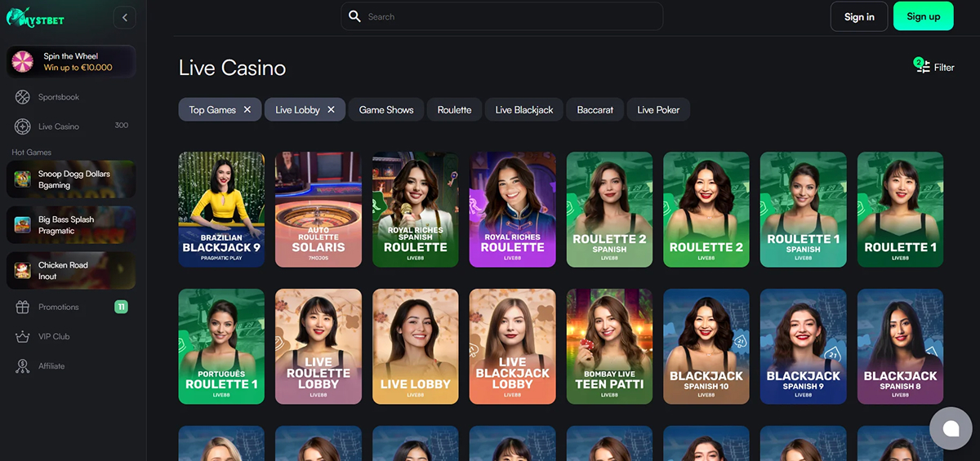Open the Brazilian Blackjack 9 game thumbnail
This screenshot has width=980, height=461.
coord(221,209)
